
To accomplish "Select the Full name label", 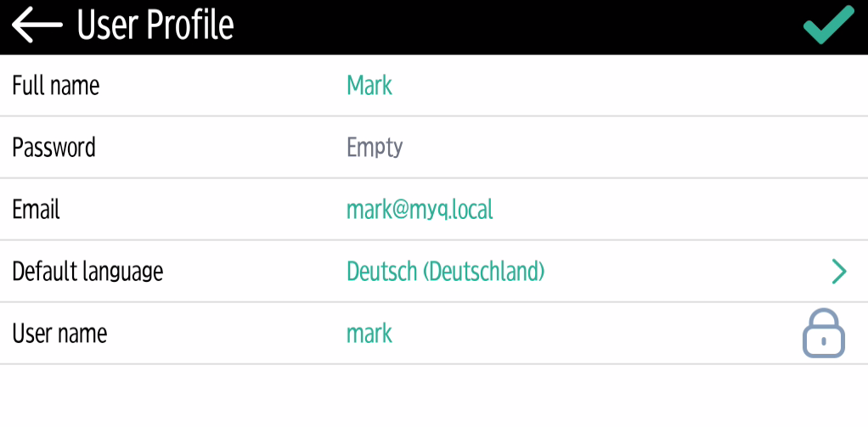I will click(x=55, y=86).
